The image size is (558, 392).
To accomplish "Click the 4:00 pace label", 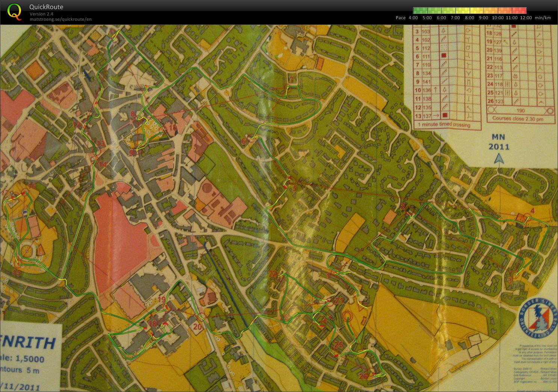I will point(413,18).
